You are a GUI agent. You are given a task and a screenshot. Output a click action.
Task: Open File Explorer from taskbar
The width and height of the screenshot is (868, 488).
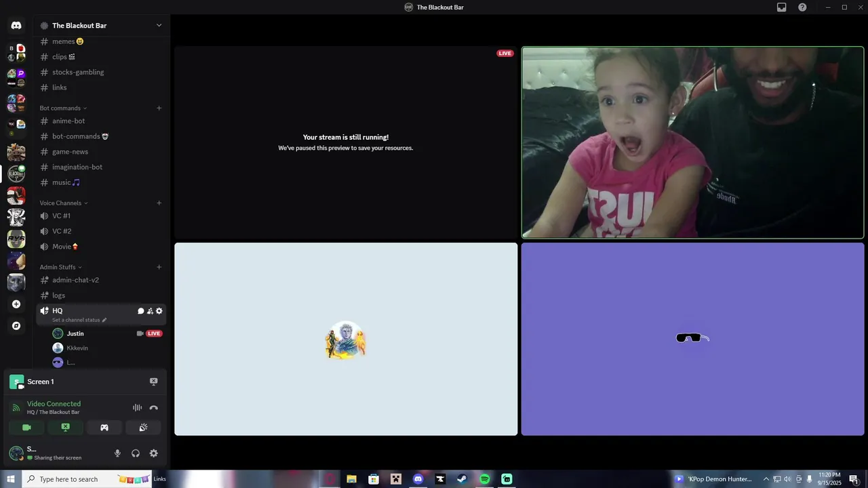pos(351,479)
